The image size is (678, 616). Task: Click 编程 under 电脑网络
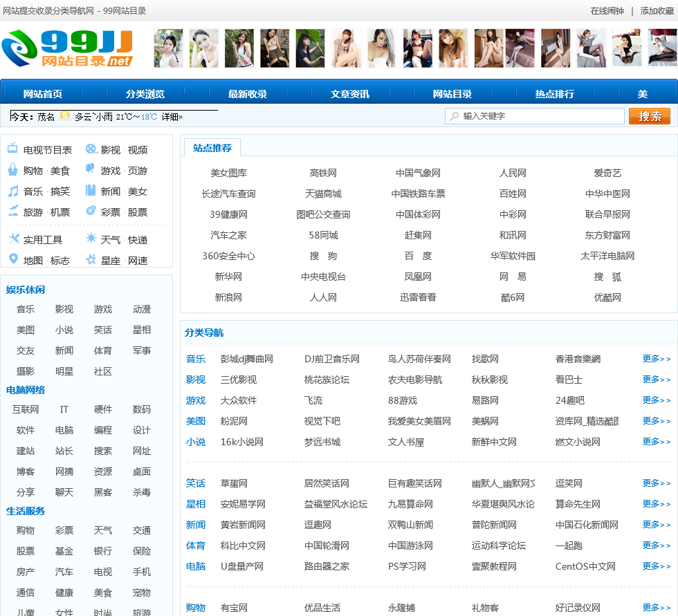point(103,430)
